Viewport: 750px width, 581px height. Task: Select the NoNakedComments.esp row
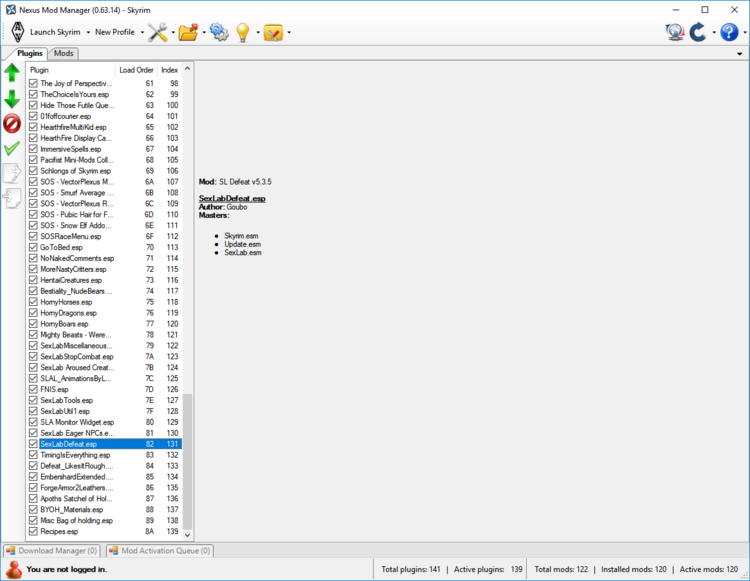104,258
